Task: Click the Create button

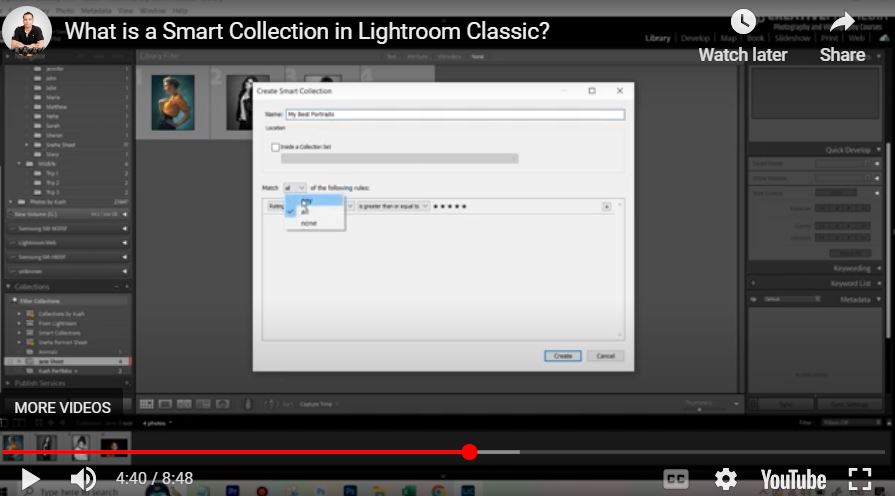Action: pos(562,356)
